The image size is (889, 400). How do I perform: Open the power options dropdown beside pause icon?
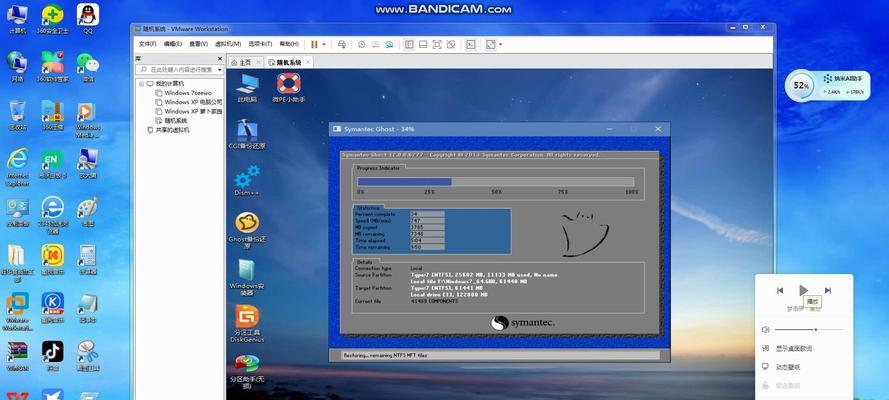(x=324, y=44)
